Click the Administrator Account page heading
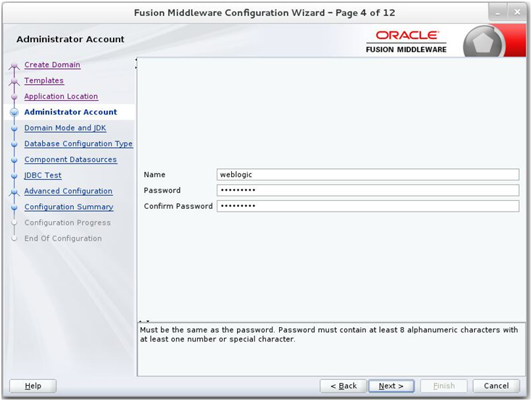This screenshot has height=401, width=532. pyautogui.click(x=70, y=39)
